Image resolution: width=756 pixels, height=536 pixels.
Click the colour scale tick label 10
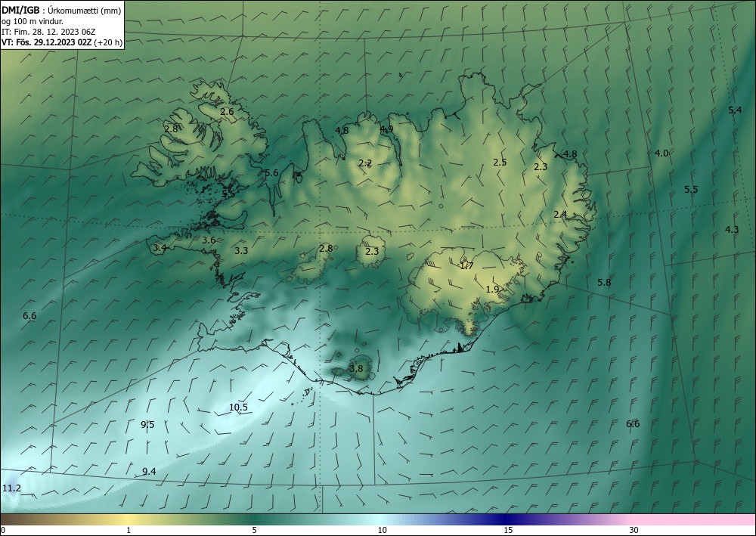point(382,531)
